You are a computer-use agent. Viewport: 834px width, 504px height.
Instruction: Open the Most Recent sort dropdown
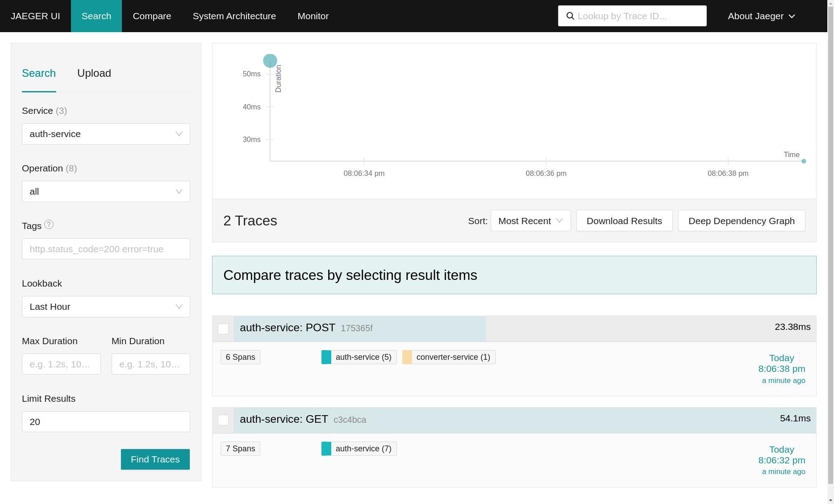tap(530, 221)
